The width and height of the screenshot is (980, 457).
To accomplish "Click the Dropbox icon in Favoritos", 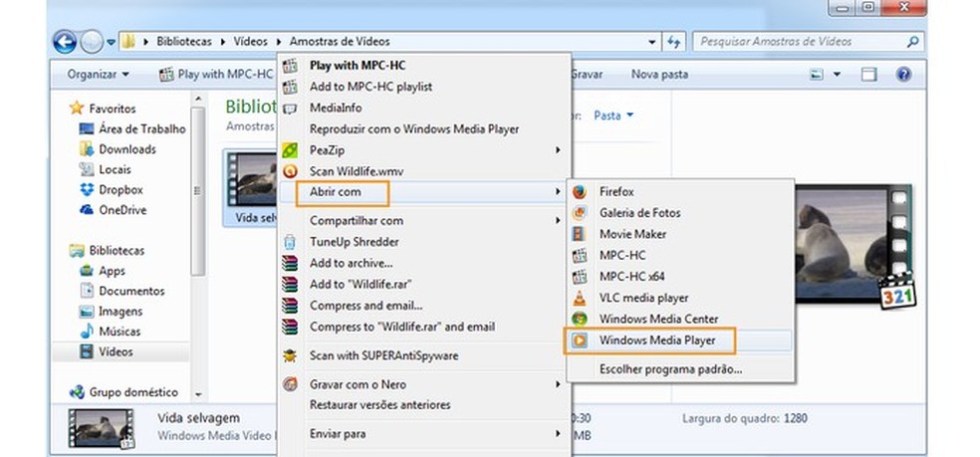I will (87, 189).
